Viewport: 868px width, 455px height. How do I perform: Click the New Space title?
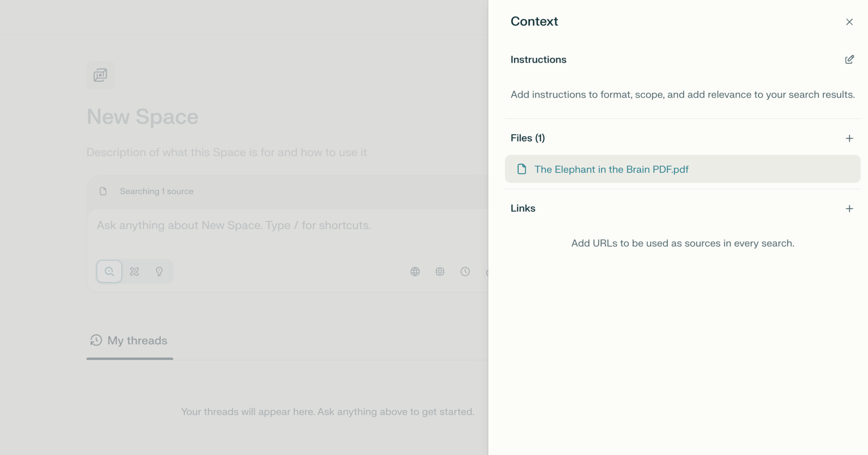[142, 117]
